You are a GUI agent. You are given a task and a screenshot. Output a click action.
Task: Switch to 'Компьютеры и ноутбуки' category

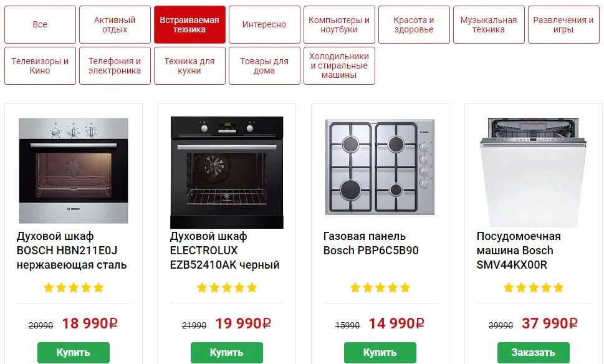click(x=339, y=25)
